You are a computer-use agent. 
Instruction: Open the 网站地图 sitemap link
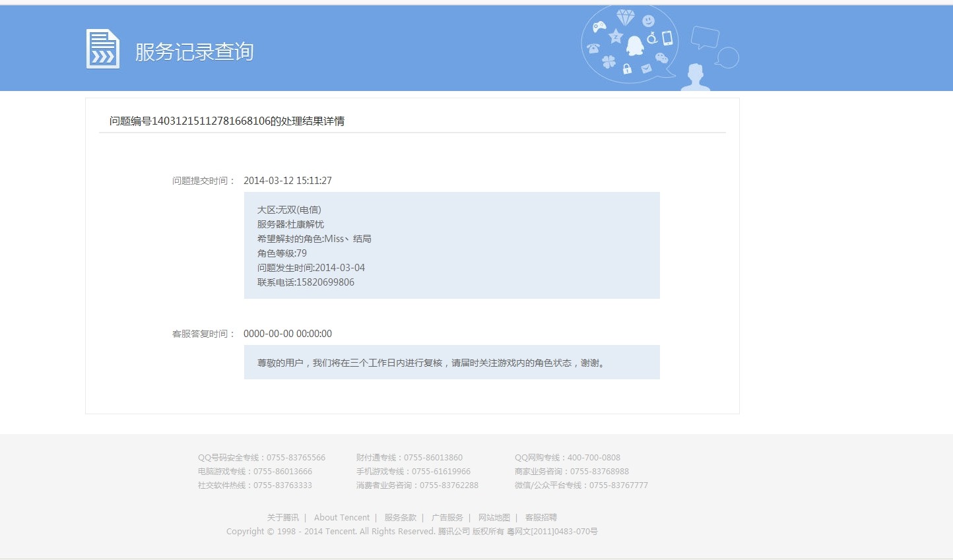coord(494,517)
